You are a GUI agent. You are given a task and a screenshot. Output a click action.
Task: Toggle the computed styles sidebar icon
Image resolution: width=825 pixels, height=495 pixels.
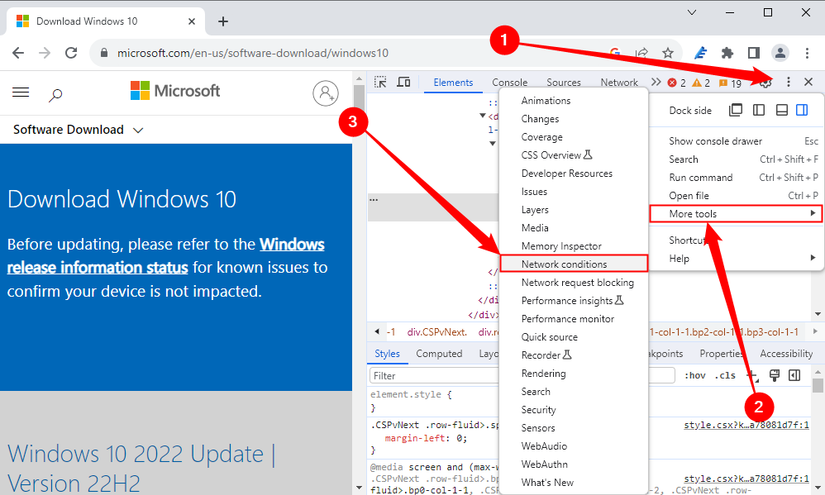(794, 375)
